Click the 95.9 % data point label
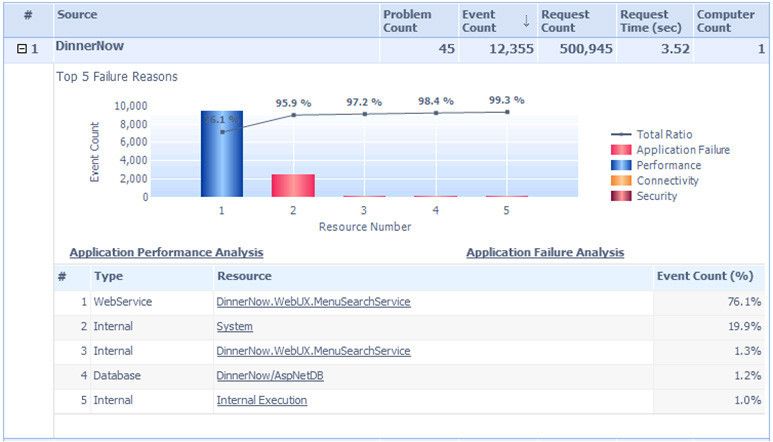 click(293, 103)
